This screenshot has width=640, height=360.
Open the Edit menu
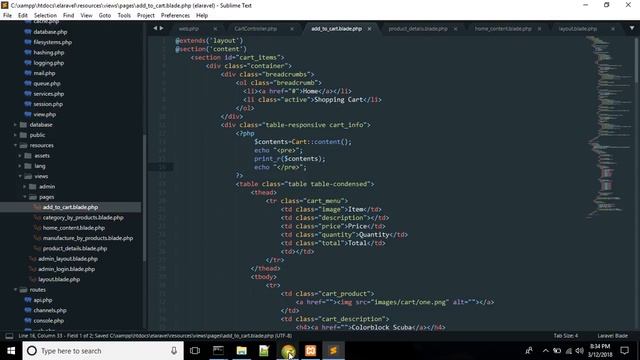pos(22,16)
